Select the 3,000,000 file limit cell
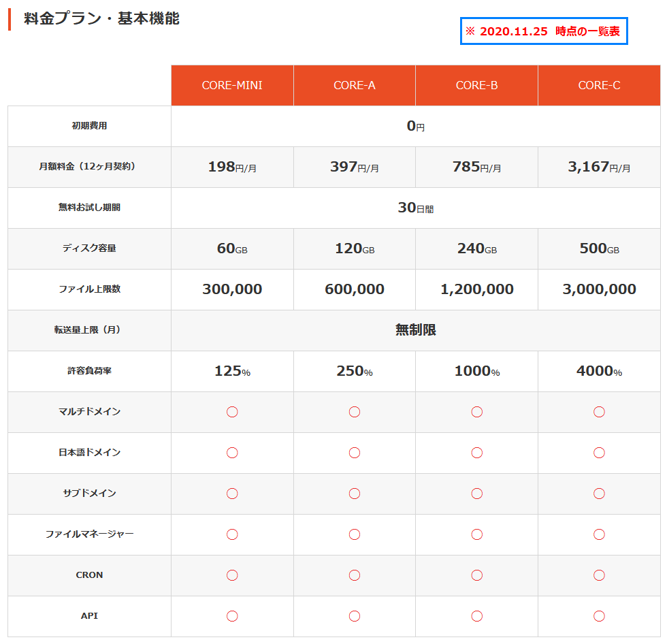 coord(599,289)
